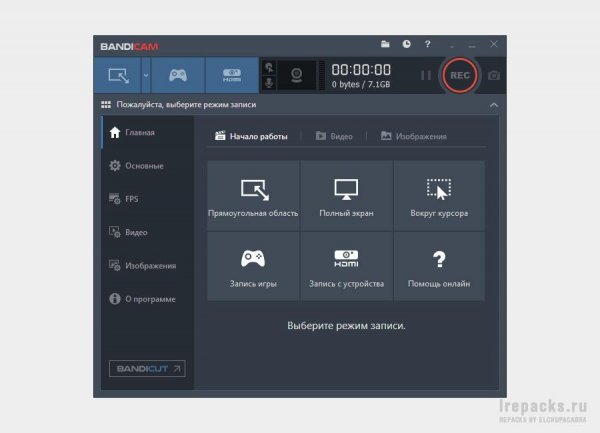Open Изображения settings in sidebar
This screenshot has height=433, width=600.
point(147,265)
